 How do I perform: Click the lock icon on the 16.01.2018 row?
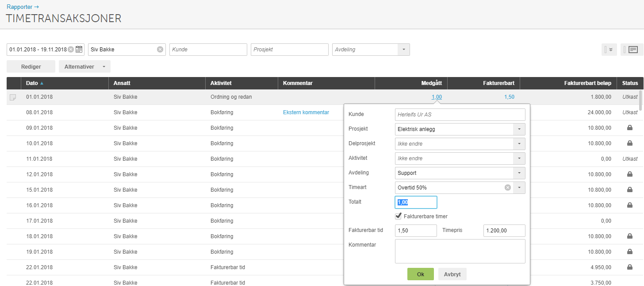[630, 205]
